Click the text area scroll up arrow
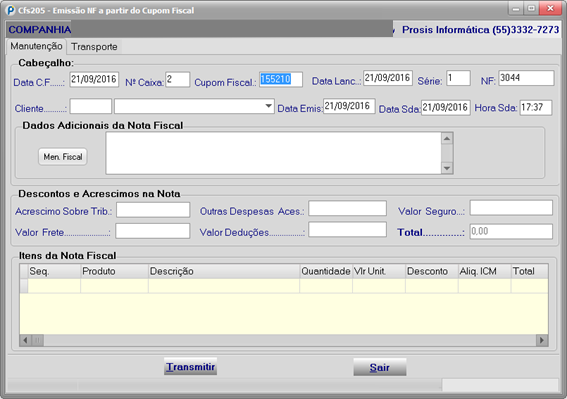This screenshot has height=399, width=567. pos(447,139)
